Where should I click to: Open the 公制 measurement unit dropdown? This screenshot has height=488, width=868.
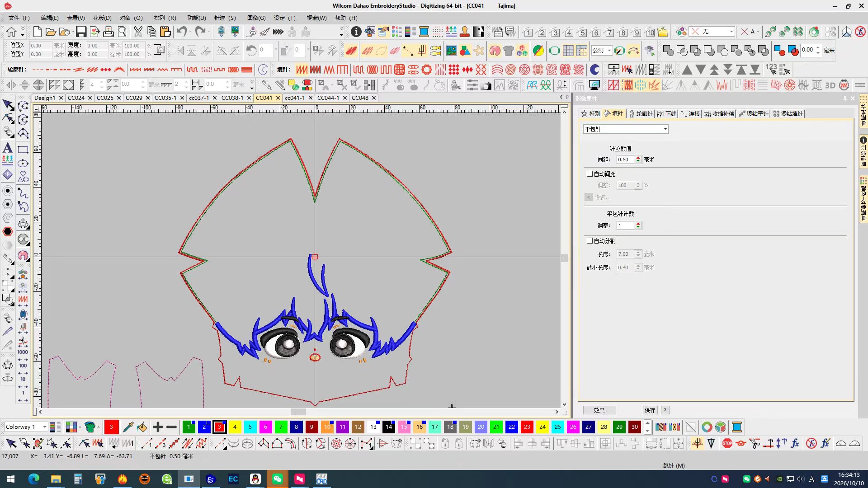[x=602, y=50]
